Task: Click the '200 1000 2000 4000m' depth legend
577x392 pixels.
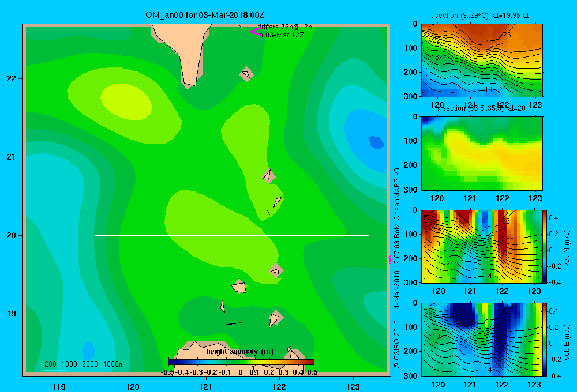Action: click(x=84, y=364)
